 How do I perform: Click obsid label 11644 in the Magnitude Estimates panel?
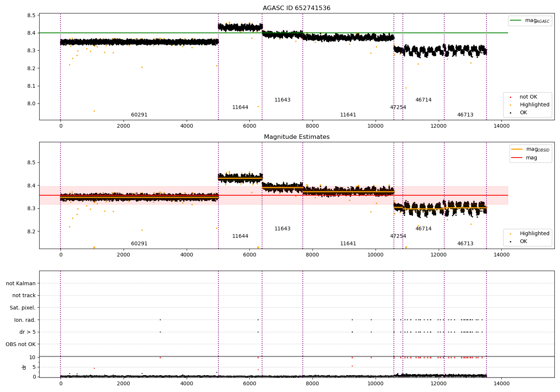[x=240, y=236]
